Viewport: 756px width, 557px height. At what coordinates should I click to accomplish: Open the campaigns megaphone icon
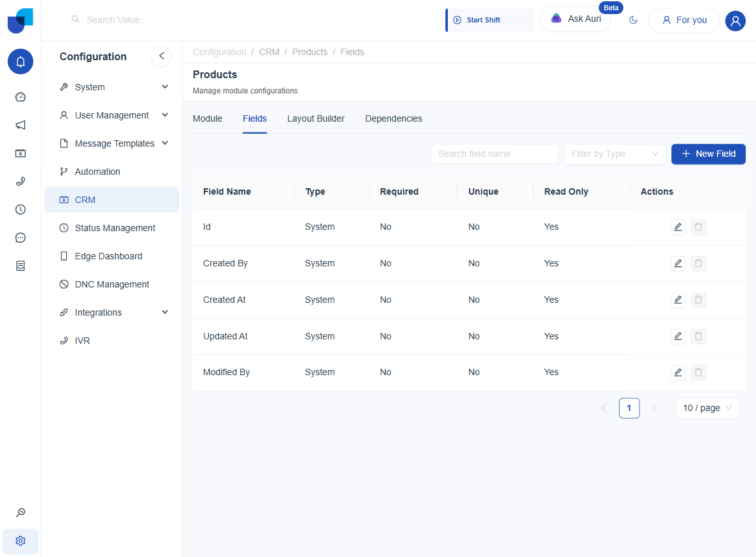tap(21, 125)
